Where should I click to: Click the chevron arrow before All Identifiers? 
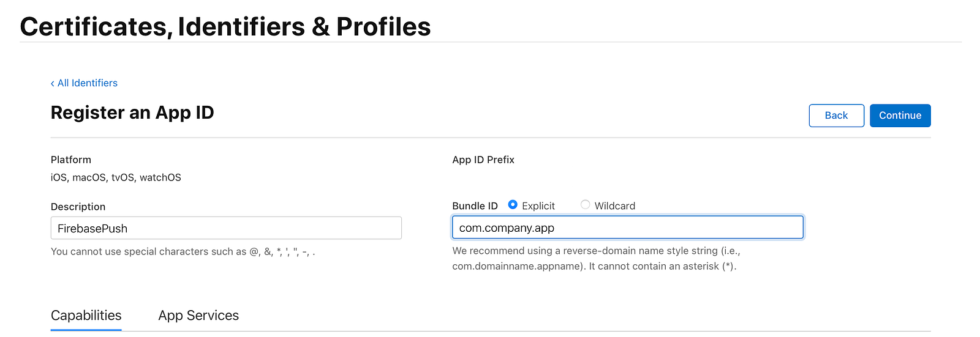pyautogui.click(x=53, y=83)
